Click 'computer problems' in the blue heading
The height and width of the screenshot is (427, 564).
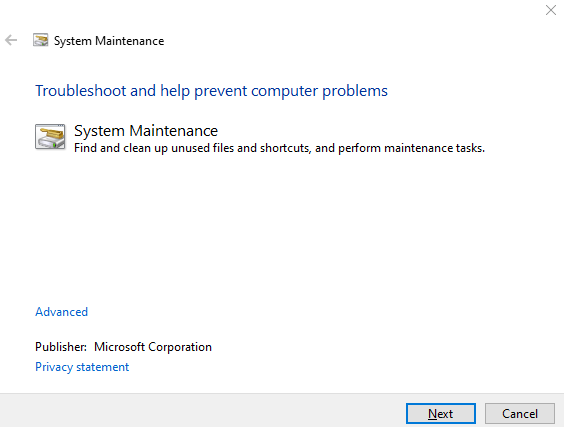(x=319, y=91)
